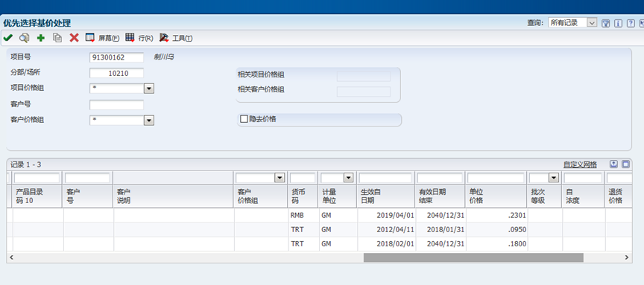Click the .2301 unit price cell
Viewport: 644px width, 285px height.
496,215
